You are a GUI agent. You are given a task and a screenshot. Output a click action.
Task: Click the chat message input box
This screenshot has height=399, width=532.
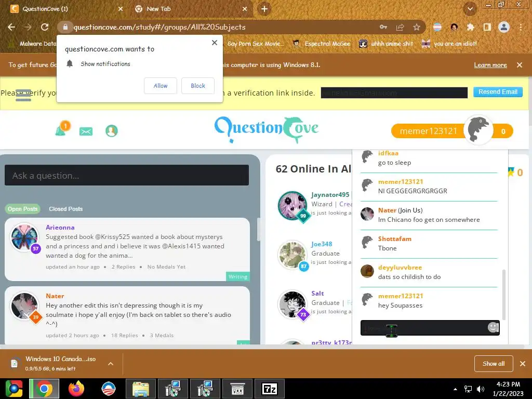430,328
